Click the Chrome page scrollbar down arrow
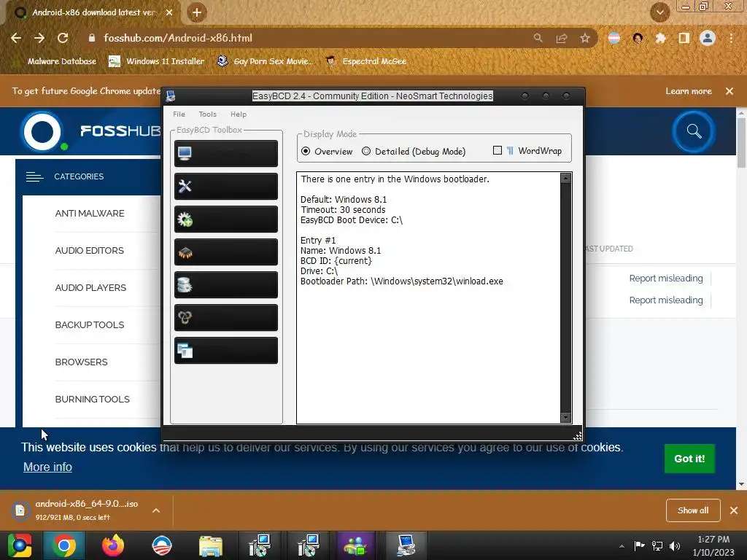The image size is (747, 560). pyautogui.click(x=741, y=484)
